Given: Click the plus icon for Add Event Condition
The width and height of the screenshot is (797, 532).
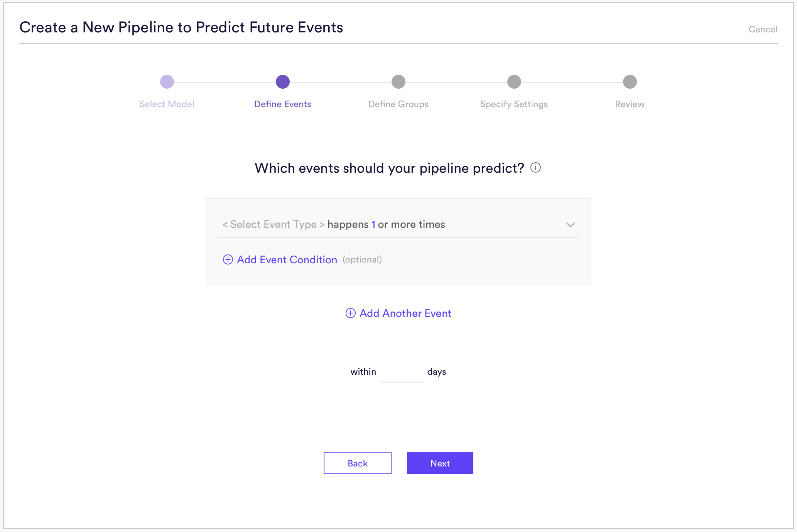Looking at the screenshot, I should (x=228, y=259).
